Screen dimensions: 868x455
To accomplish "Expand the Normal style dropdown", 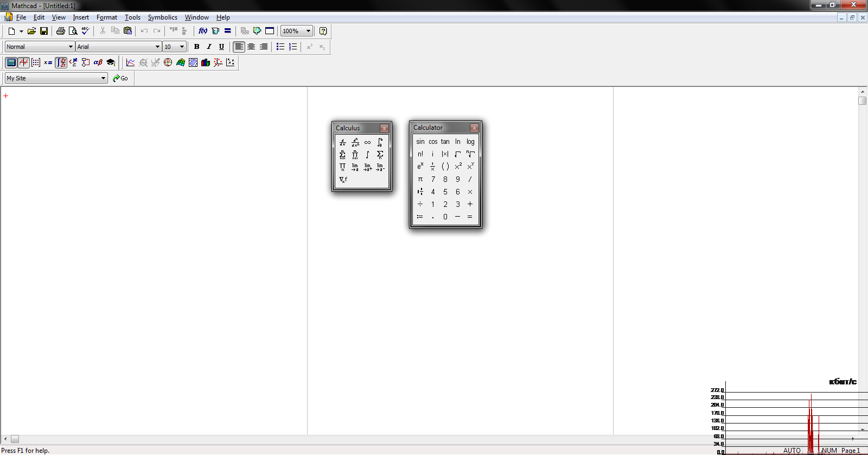I will pyautogui.click(x=71, y=47).
